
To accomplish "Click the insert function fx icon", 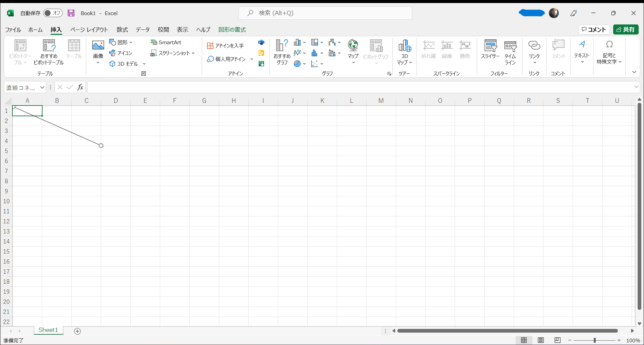I will click(x=80, y=87).
